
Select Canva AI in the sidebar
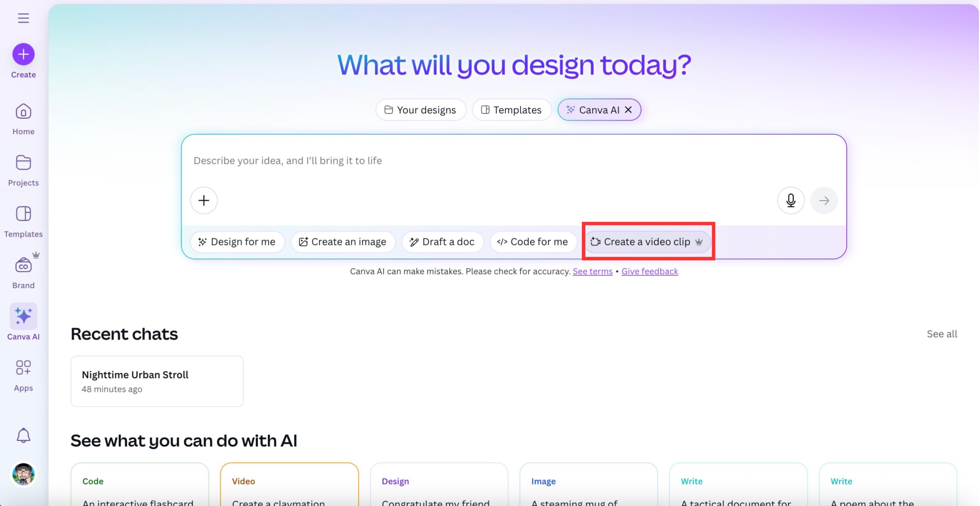tap(23, 322)
